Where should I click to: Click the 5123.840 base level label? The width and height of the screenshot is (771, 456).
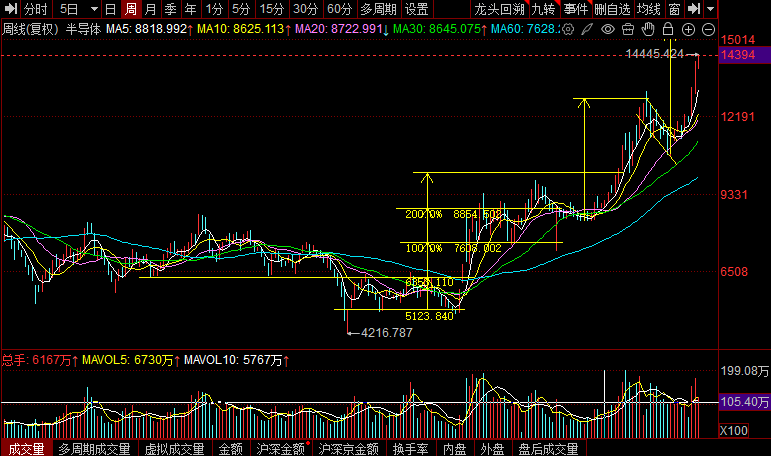429,316
